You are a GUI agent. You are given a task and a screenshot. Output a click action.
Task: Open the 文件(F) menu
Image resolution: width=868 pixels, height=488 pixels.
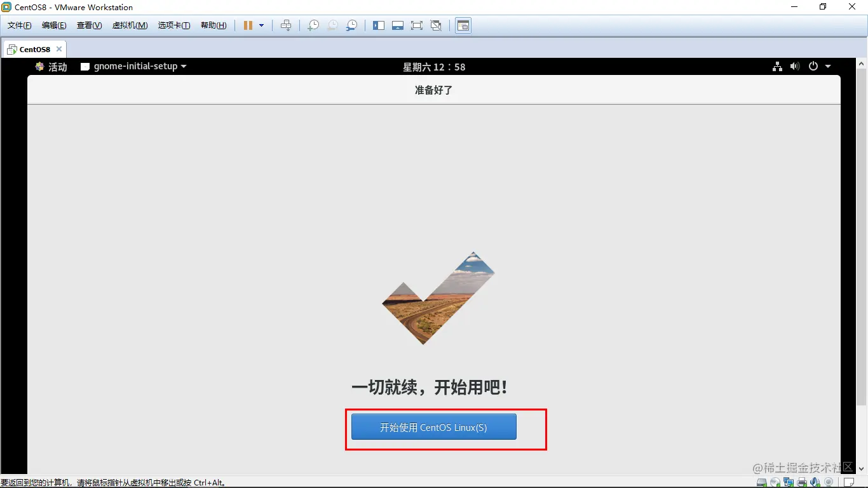(x=20, y=25)
